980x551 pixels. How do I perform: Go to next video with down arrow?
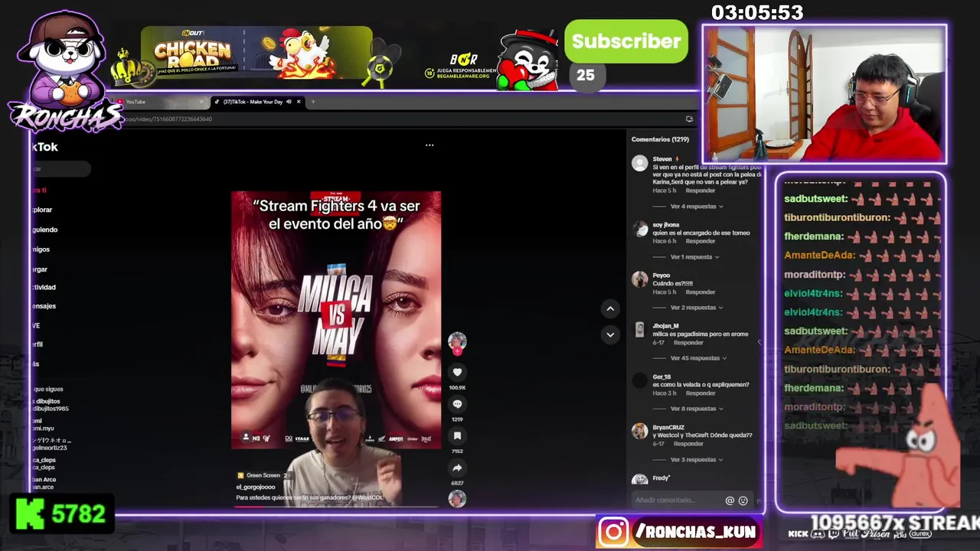(x=610, y=334)
